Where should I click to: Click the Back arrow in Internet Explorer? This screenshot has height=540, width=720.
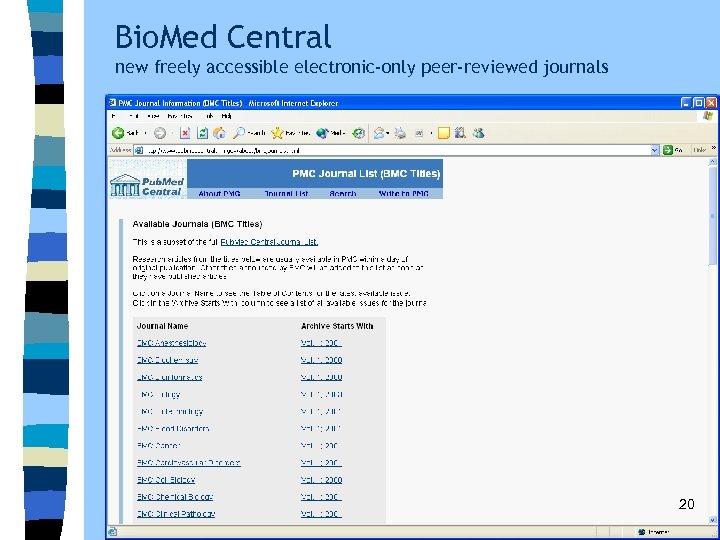[x=118, y=133]
